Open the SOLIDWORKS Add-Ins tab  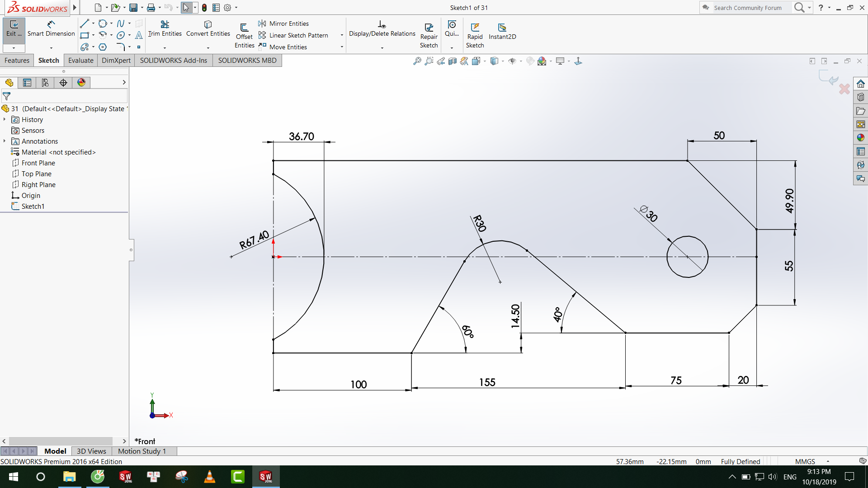click(x=174, y=61)
